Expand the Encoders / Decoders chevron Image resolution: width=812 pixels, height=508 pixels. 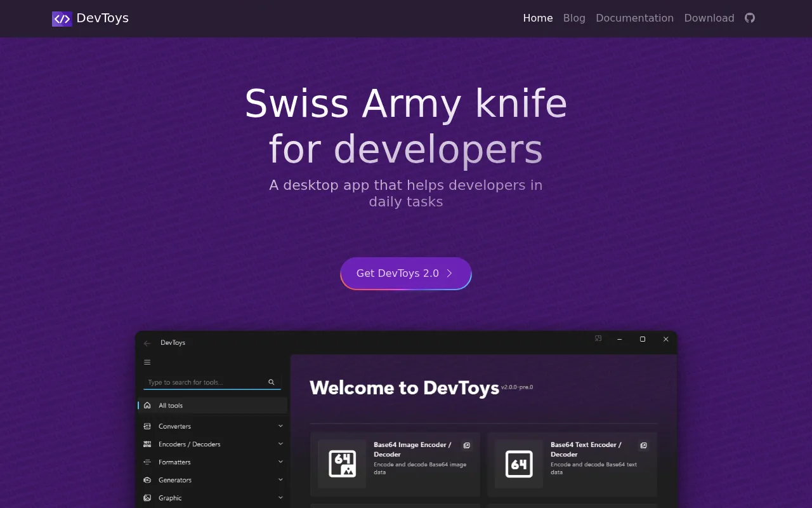tap(280, 444)
